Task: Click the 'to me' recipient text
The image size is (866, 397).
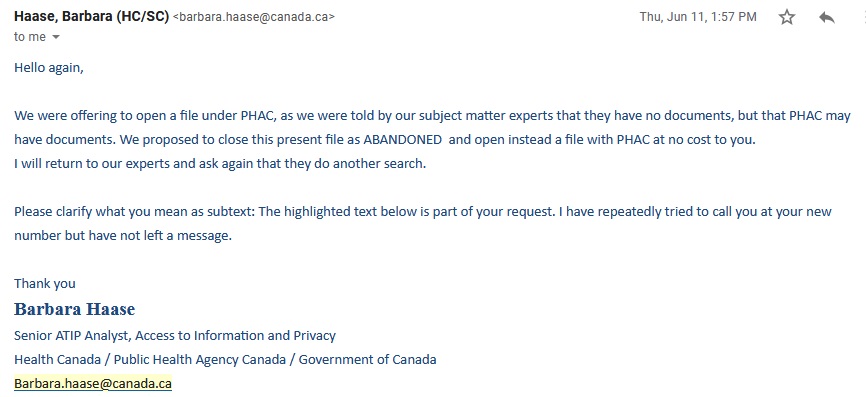Action: 30,38
